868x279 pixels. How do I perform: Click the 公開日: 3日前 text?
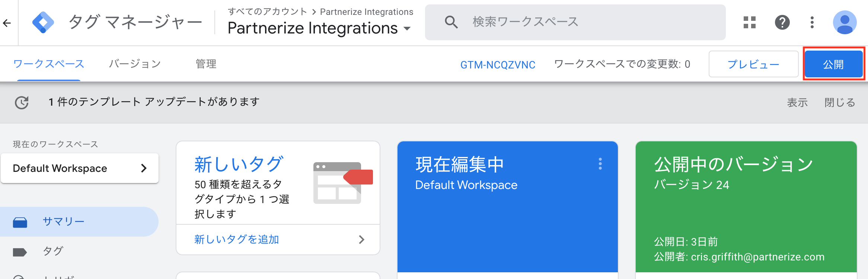click(x=686, y=242)
